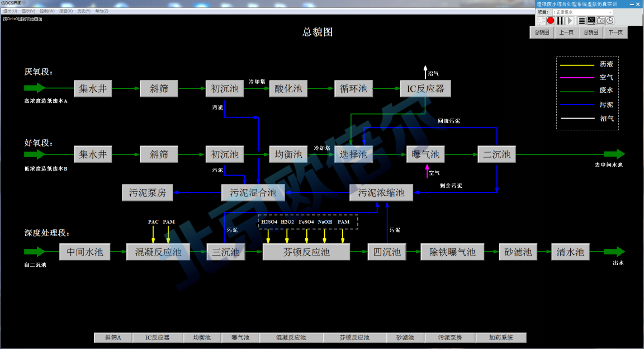
Task: Click the 清水池 process block
Action: coord(570,252)
